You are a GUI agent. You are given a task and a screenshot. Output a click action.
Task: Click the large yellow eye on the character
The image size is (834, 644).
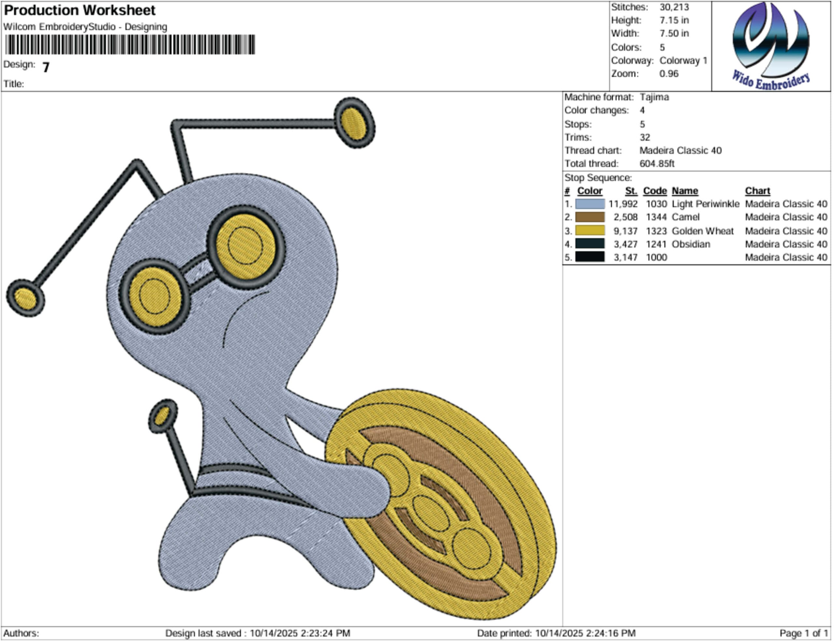click(246, 246)
